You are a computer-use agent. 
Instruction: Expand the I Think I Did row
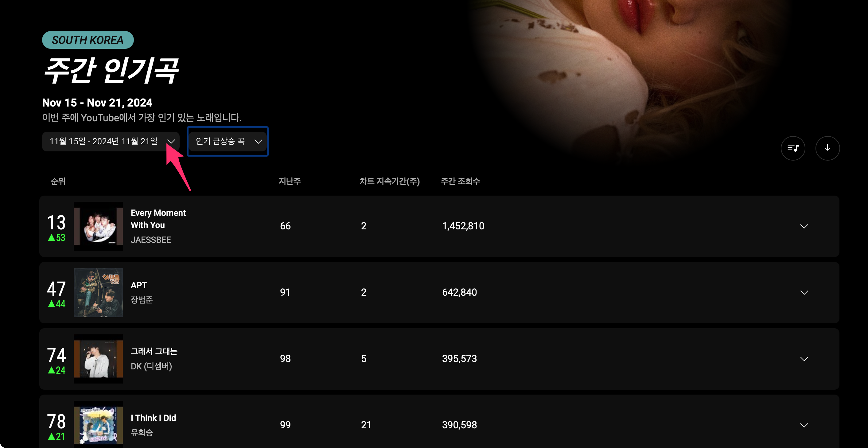pos(804,425)
